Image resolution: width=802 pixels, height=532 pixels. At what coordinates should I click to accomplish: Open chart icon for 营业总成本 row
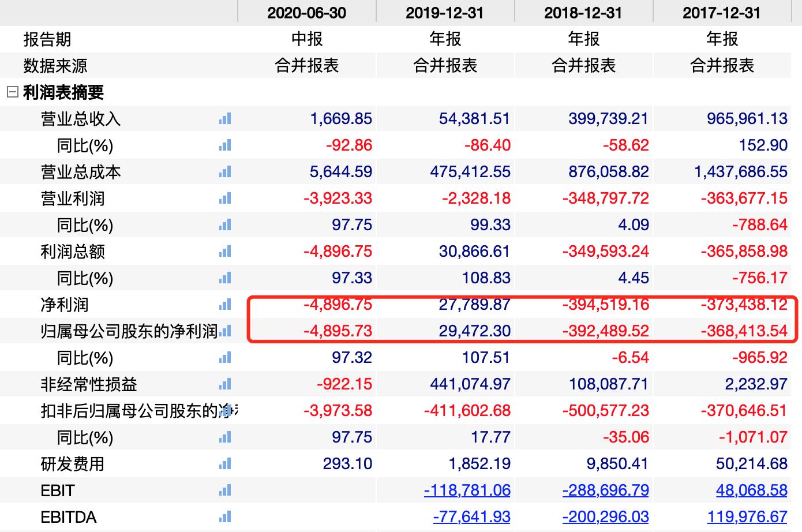tap(225, 172)
